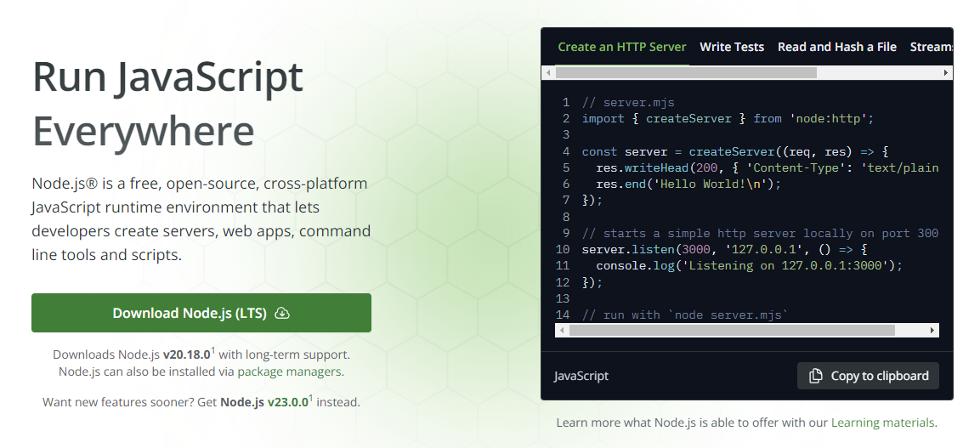Screen dimensions: 980x448
Task: Click the import createServer code on line 2
Action: pos(728,119)
